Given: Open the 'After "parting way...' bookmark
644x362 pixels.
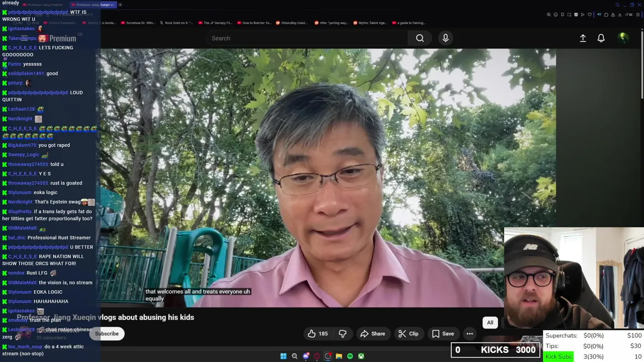Looking at the screenshot, I should pos(331,23).
